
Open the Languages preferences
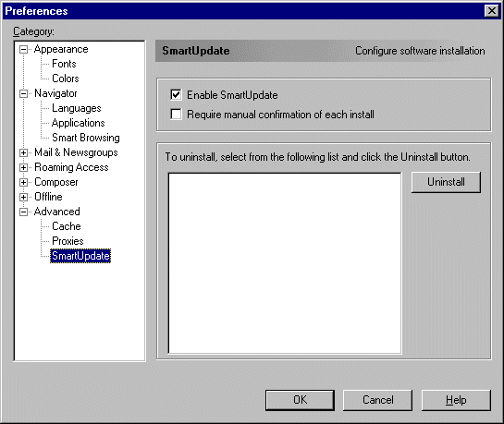[77, 108]
